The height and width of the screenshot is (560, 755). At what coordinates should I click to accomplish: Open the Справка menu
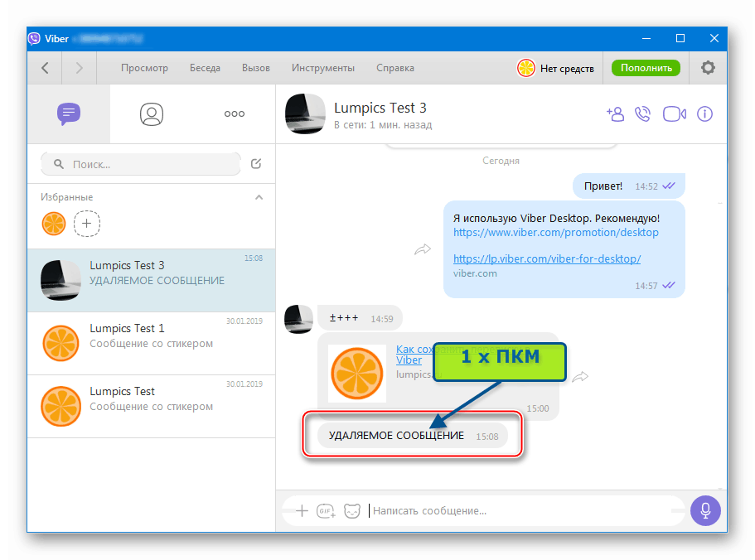(395, 68)
